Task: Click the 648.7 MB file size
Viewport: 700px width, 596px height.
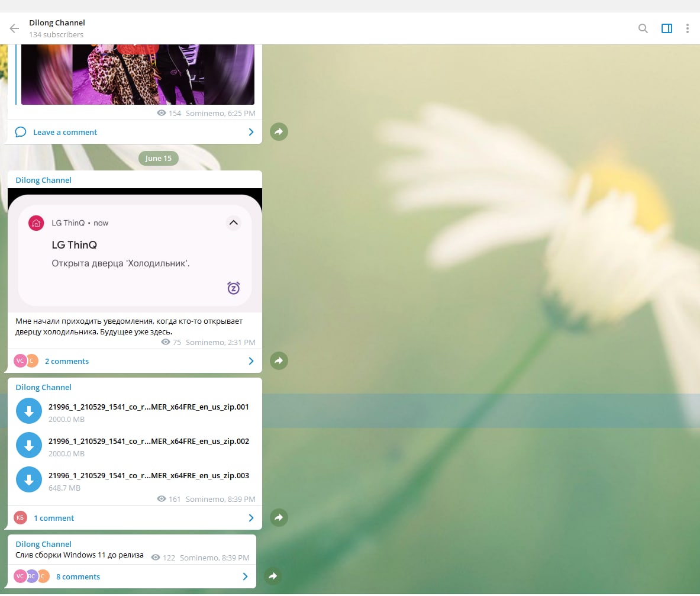Action: [x=64, y=488]
